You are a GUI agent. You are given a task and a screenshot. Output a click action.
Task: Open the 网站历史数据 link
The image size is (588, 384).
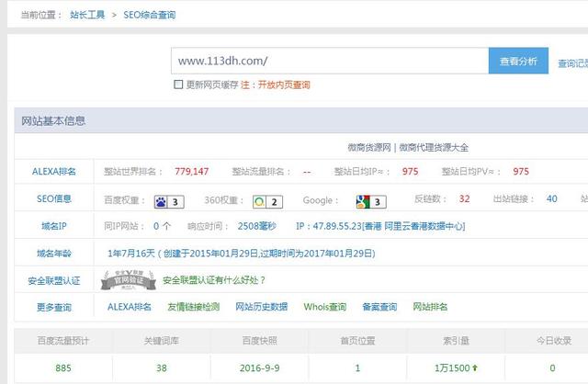[x=262, y=307]
